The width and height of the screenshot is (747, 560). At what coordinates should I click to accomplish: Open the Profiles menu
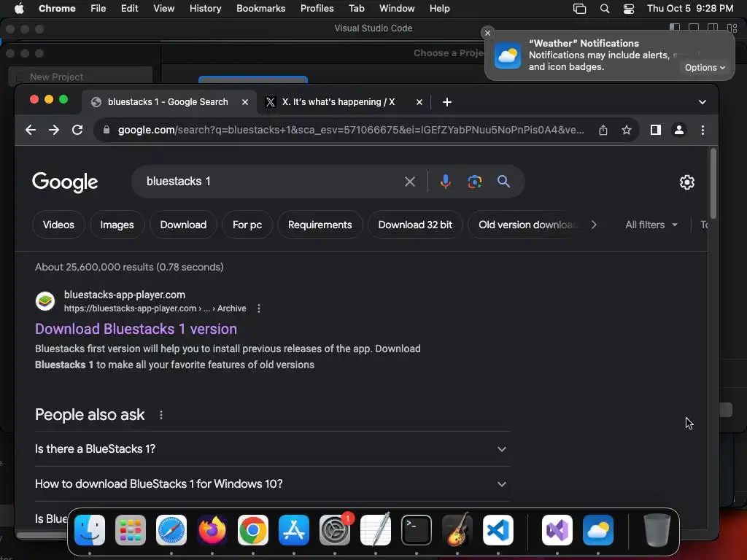point(317,9)
